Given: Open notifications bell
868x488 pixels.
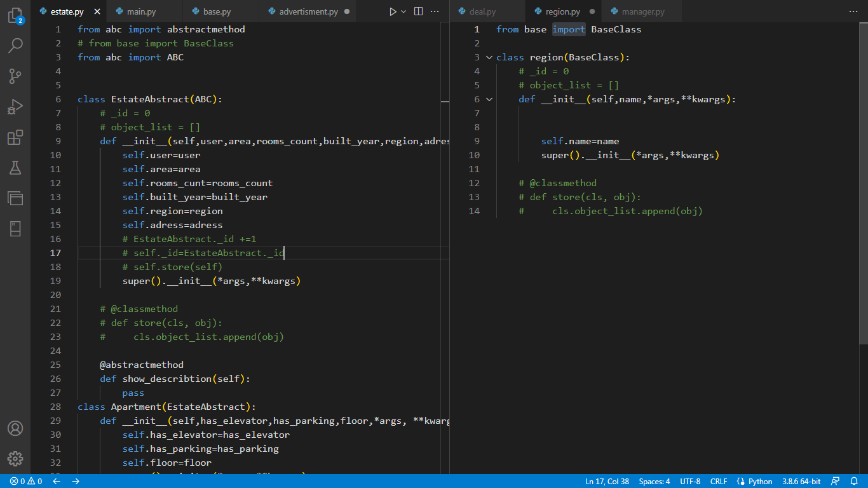Looking at the screenshot, I should 854,481.
